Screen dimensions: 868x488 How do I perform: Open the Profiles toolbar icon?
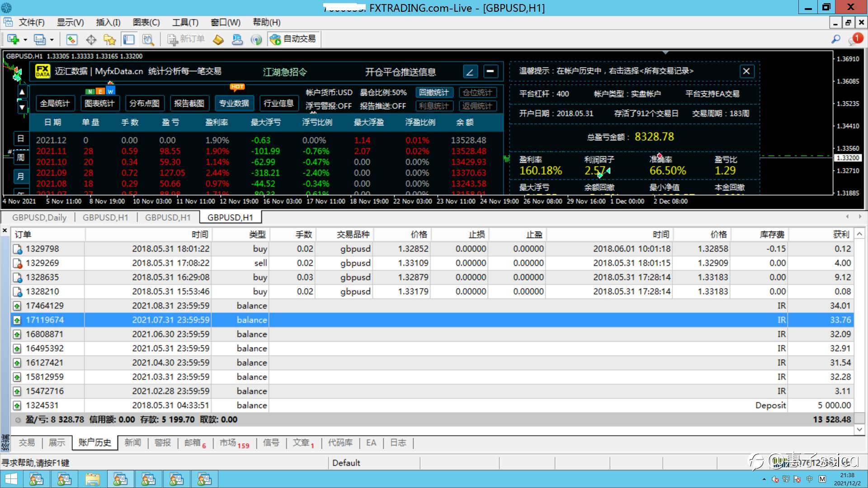[40, 40]
